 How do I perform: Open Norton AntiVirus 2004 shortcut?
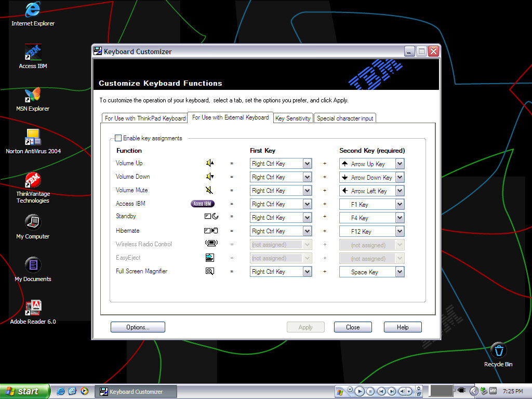(x=33, y=138)
